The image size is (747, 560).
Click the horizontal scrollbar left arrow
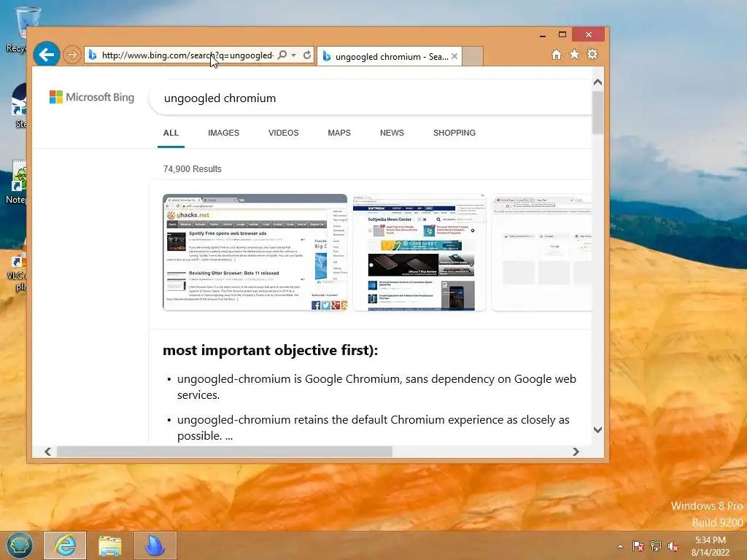click(47, 451)
